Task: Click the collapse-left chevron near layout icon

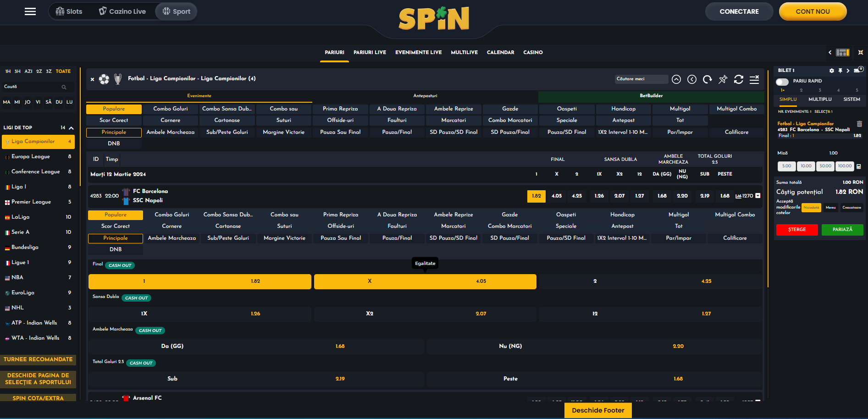Action: pos(830,52)
